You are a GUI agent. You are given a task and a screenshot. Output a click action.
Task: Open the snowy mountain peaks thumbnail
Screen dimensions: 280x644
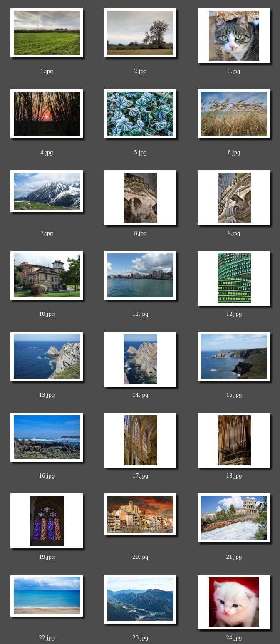pos(47,191)
